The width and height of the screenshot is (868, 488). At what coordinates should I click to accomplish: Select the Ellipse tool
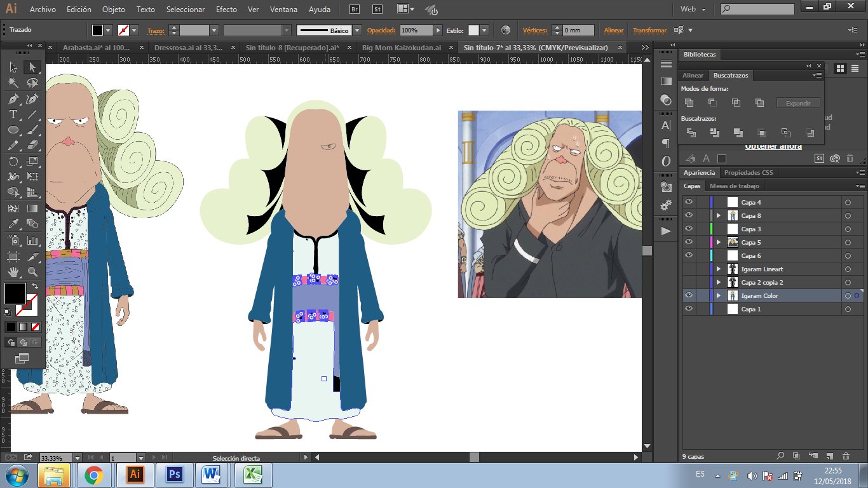coord(13,130)
